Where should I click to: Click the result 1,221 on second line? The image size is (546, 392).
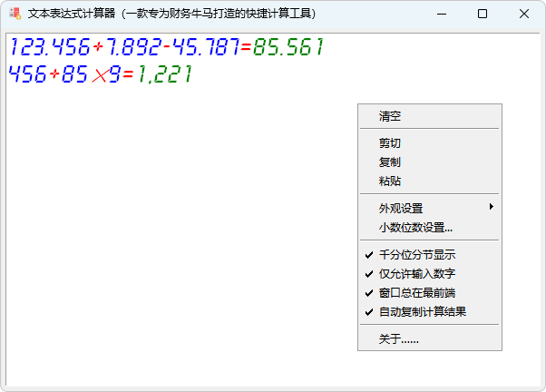pos(165,74)
